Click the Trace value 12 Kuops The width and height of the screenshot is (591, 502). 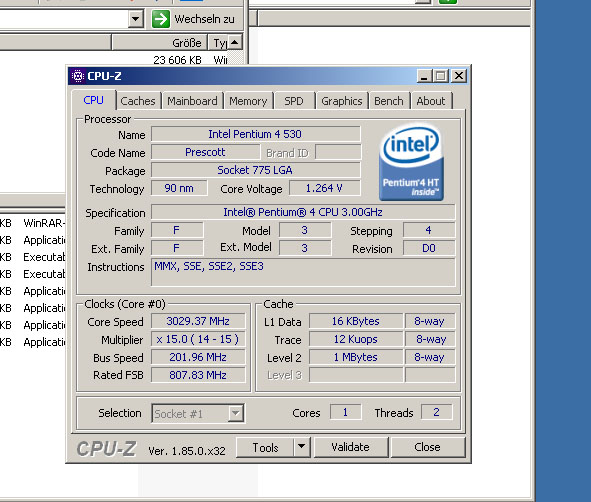tap(356, 339)
